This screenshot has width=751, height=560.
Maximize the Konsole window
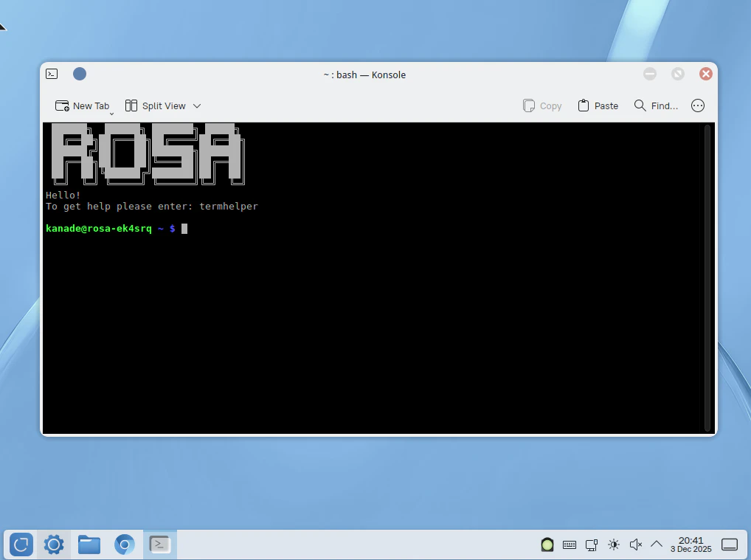(678, 74)
